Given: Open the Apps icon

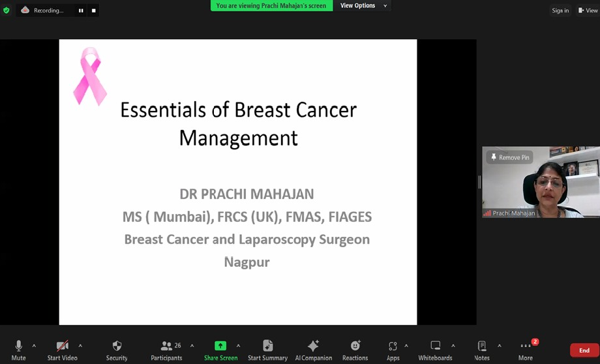Looking at the screenshot, I should [393, 346].
